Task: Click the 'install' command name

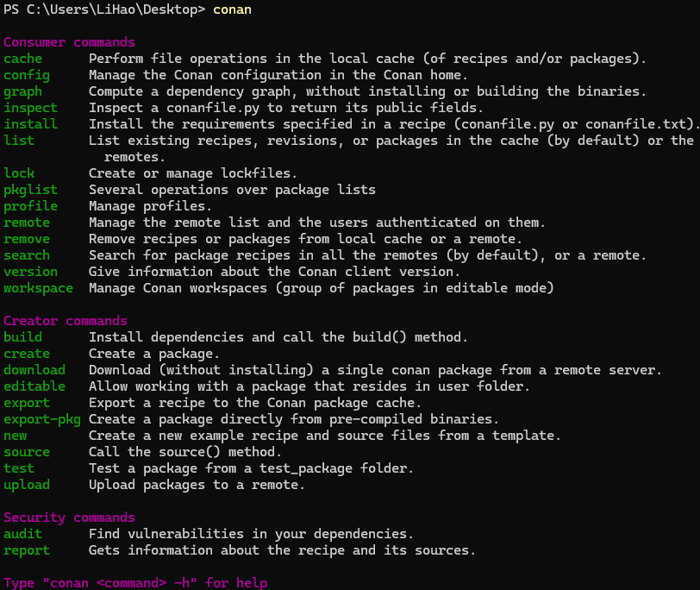Action: click(x=30, y=124)
